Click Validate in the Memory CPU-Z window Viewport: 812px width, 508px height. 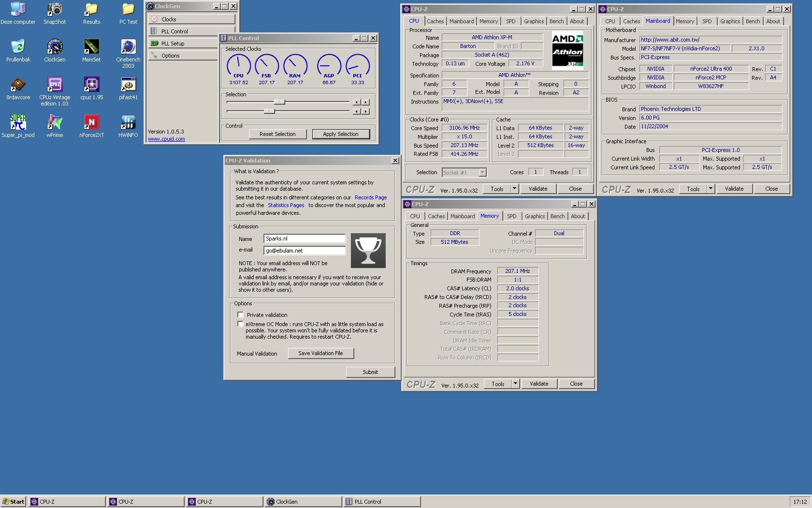click(539, 384)
